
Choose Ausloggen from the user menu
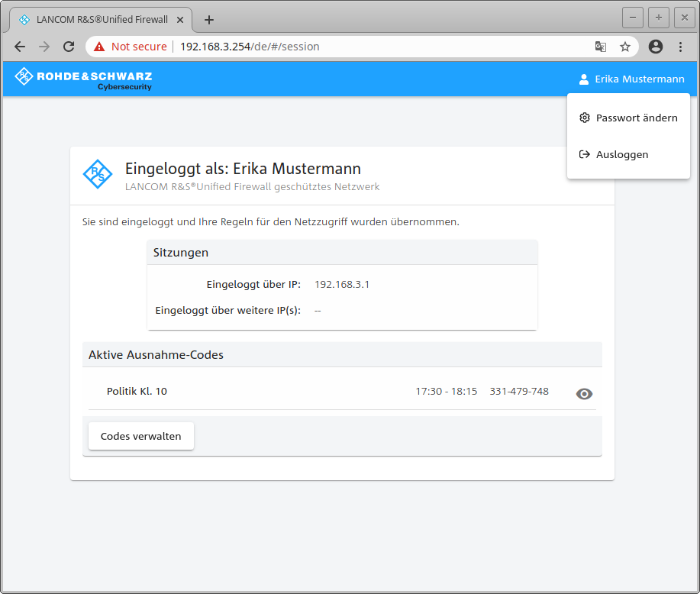(x=622, y=154)
